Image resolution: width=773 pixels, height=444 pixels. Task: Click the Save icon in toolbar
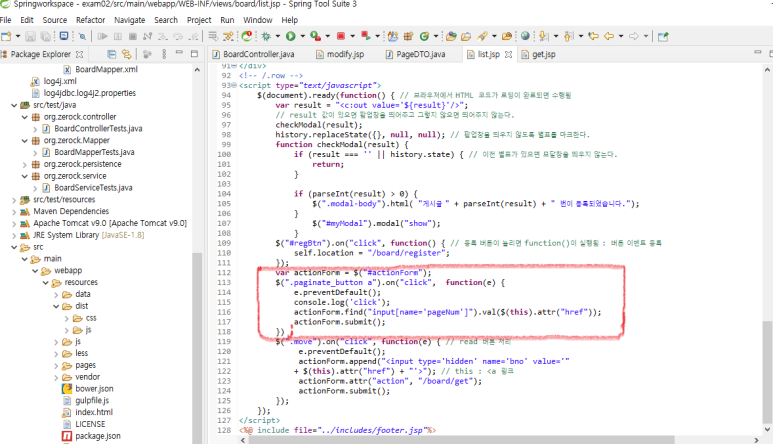coord(30,36)
